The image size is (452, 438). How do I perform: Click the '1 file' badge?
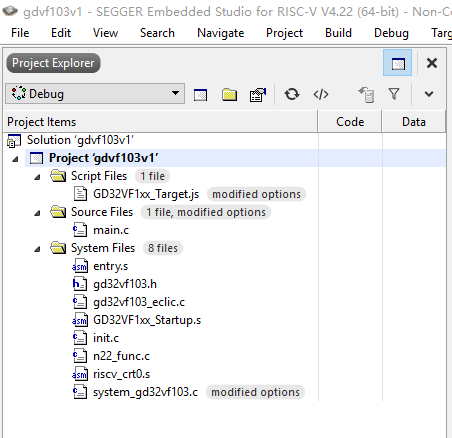click(x=152, y=176)
